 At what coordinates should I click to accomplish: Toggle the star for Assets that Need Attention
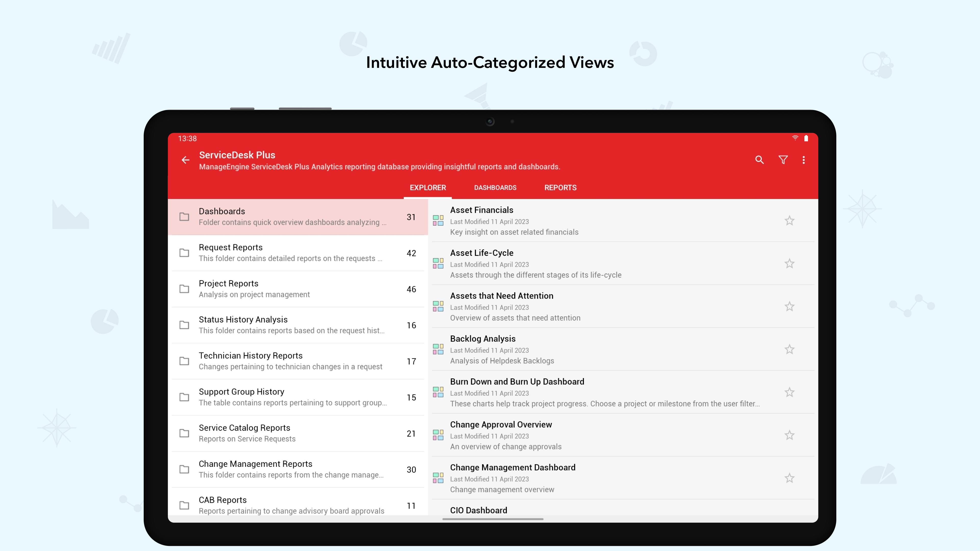(x=789, y=306)
